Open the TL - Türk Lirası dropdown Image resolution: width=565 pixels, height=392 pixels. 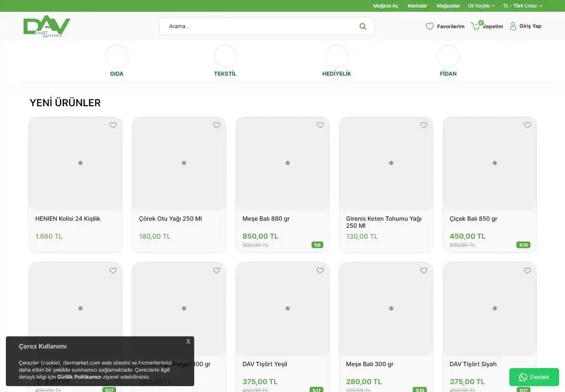coord(523,6)
